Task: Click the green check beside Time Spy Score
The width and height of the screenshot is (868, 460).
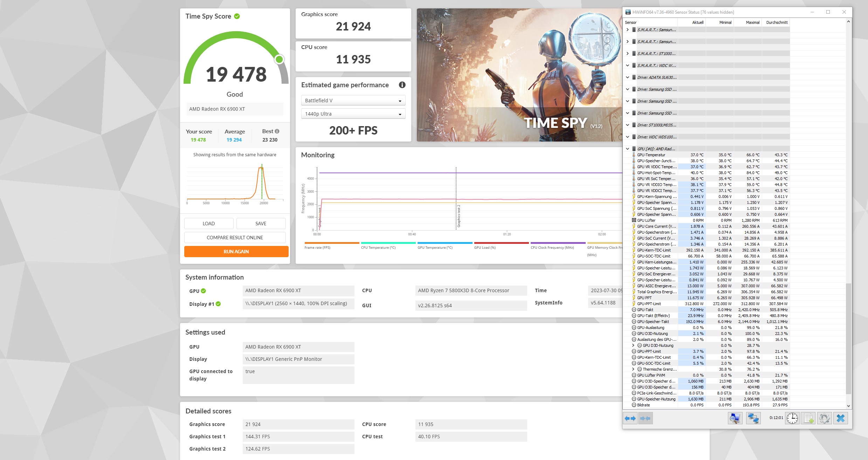Action: [x=237, y=16]
